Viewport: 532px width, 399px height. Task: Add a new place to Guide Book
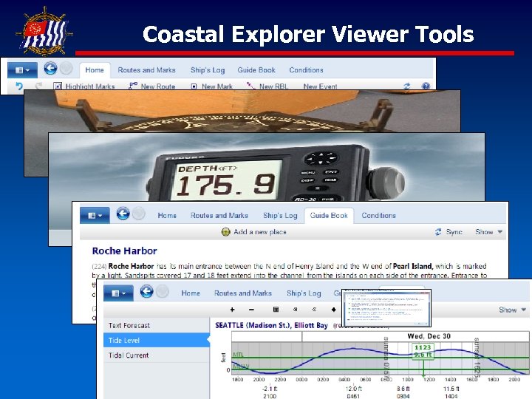(x=253, y=232)
